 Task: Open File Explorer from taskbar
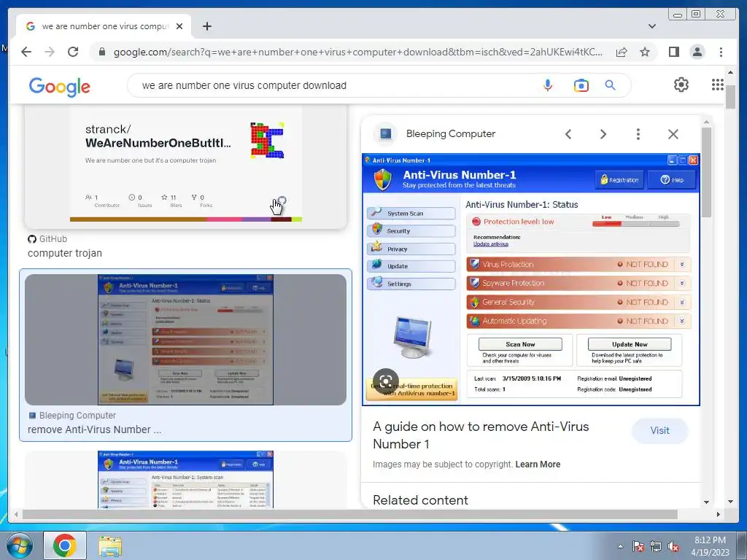[x=110, y=545]
